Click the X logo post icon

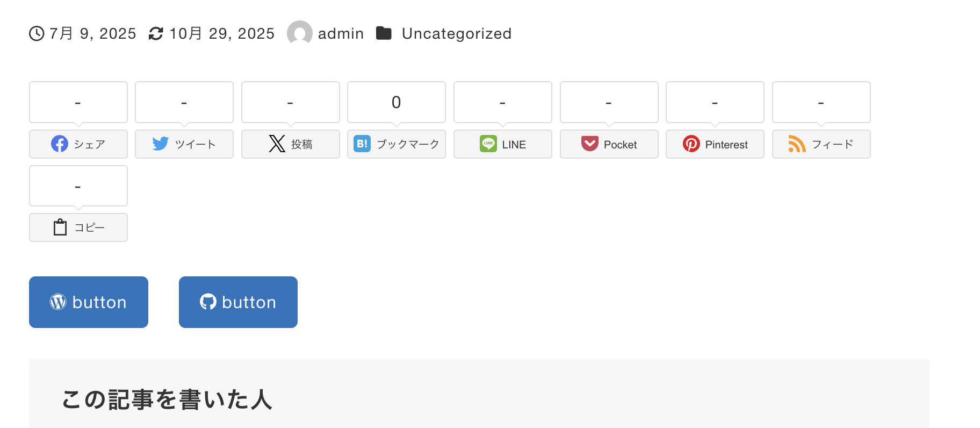277,144
